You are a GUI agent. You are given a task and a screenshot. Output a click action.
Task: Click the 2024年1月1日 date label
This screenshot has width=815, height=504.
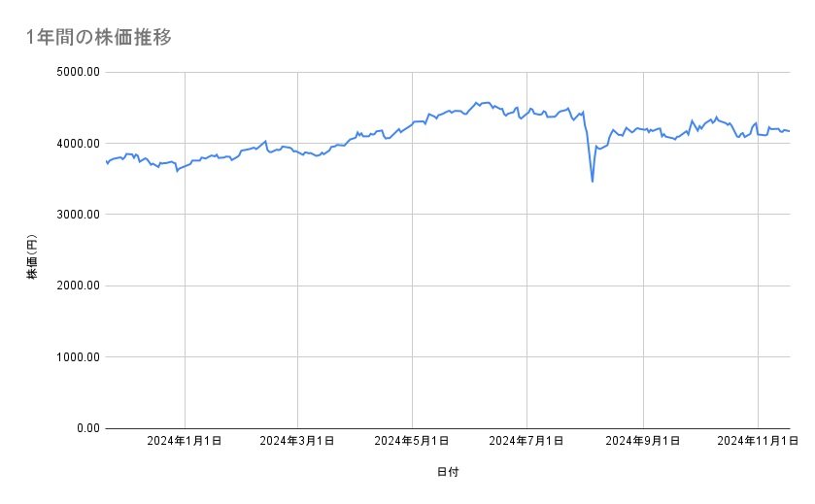tap(185, 441)
